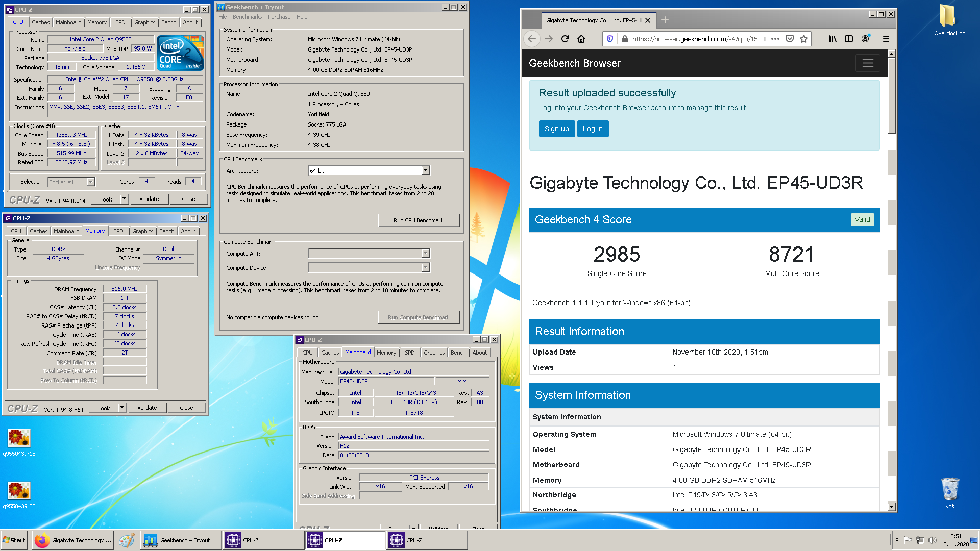Open Geekbench Browser navigation hamburger
The height and width of the screenshot is (551, 980).
pos(868,63)
